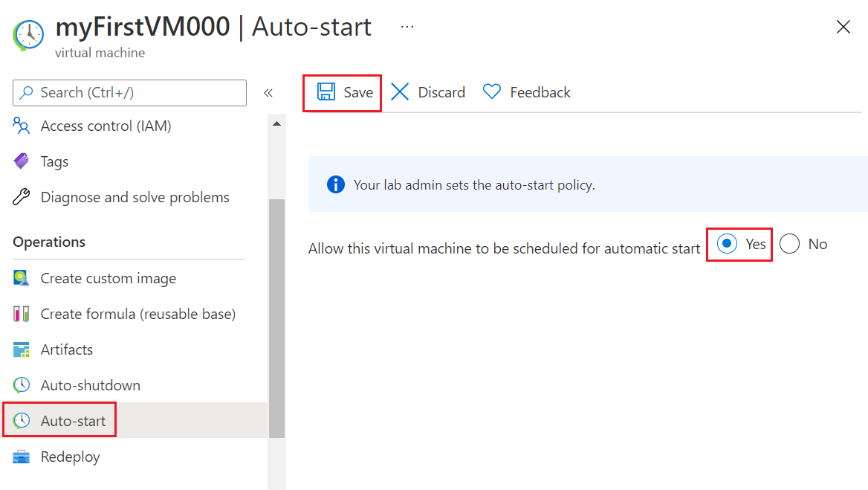Click the Operations section heading
Viewport: 868px width, 490px height.
coord(49,242)
